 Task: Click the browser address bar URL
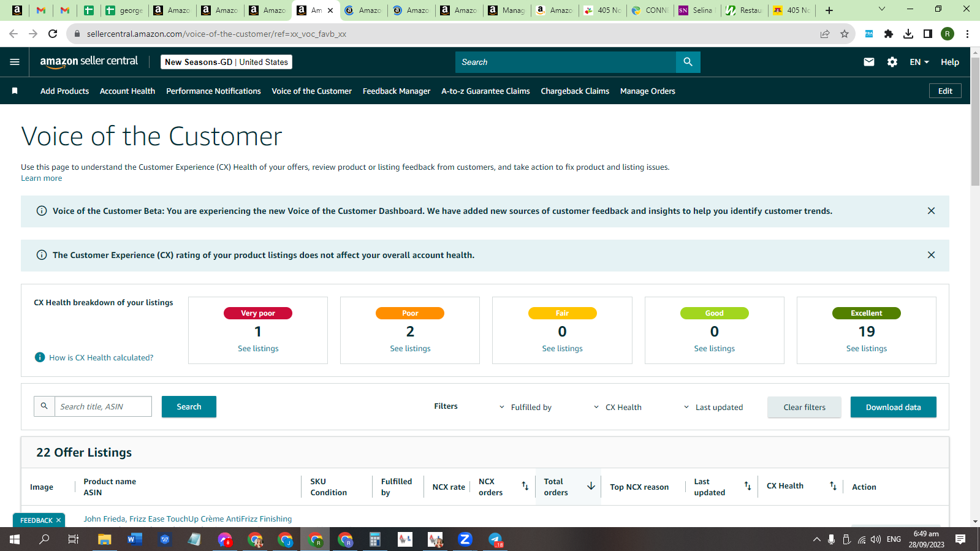[x=216, y=34]
